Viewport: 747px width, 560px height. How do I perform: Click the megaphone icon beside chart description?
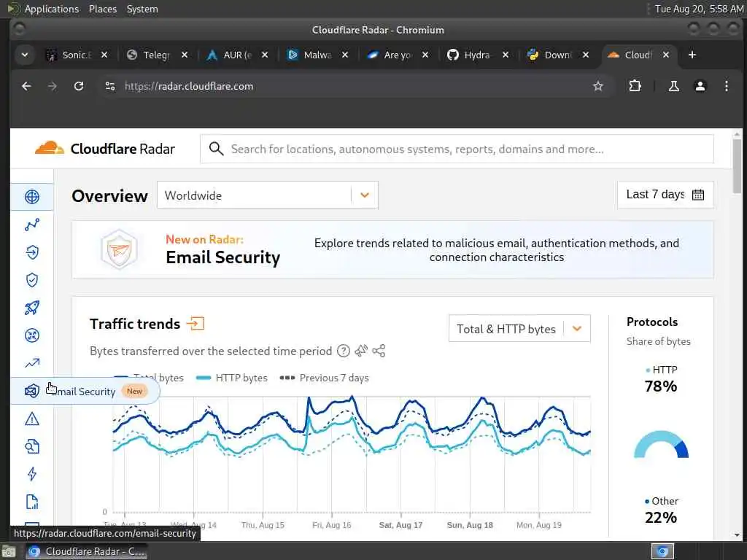pos(361,351)
